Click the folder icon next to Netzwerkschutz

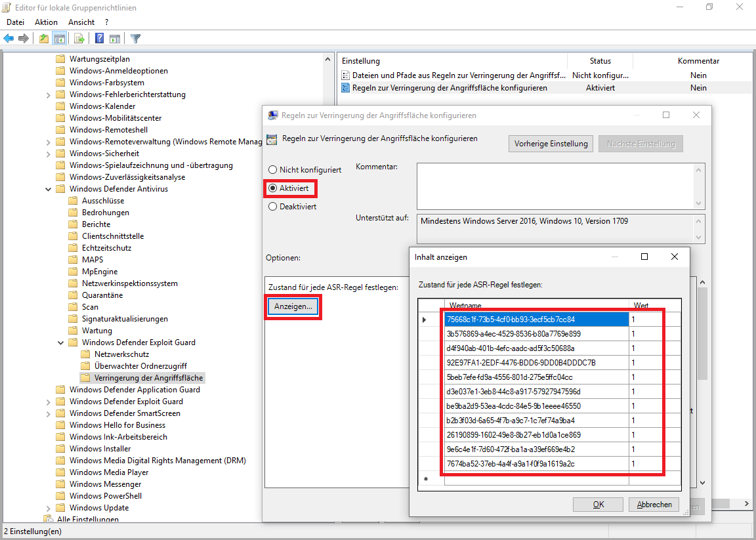(85, 354)
